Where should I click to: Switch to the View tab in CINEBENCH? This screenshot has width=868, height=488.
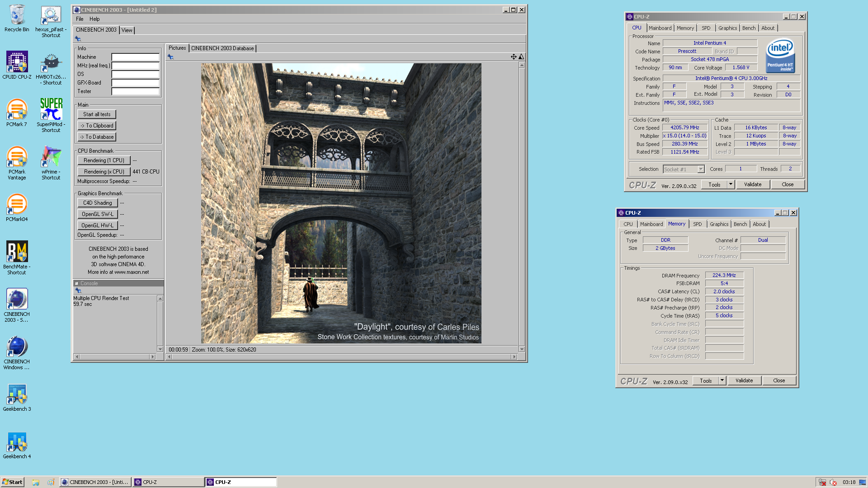coord(127,30)
